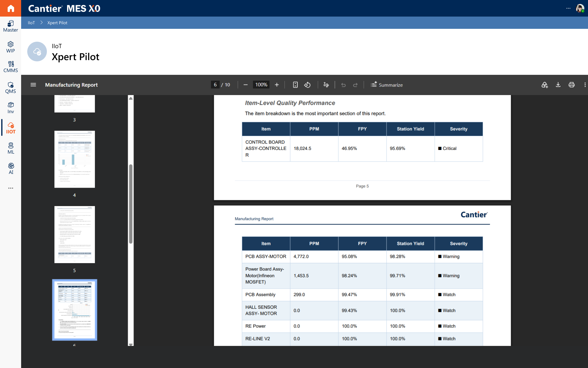Open the CMMS module in sidebar

coord(11,67)
